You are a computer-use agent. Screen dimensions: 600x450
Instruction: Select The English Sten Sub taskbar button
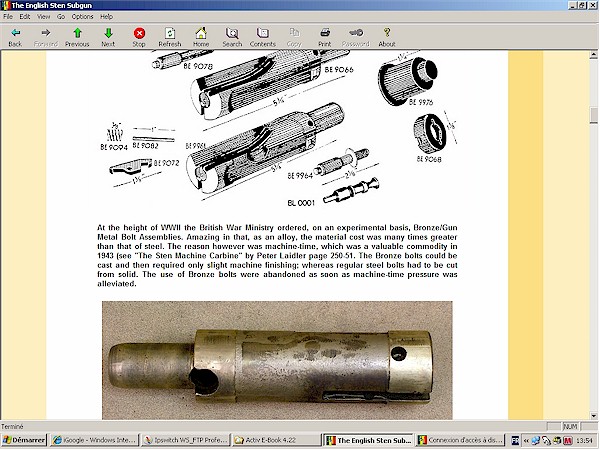pyautogui.click(x=368, y=440)
